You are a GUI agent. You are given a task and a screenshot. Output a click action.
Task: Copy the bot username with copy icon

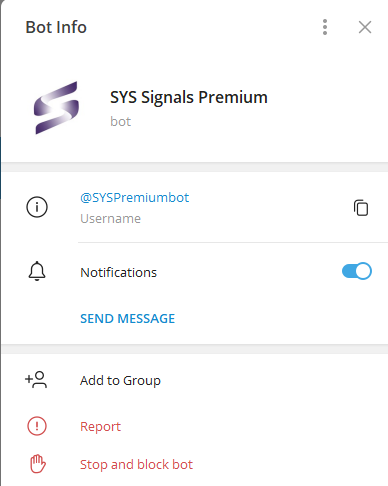point(361,208)
